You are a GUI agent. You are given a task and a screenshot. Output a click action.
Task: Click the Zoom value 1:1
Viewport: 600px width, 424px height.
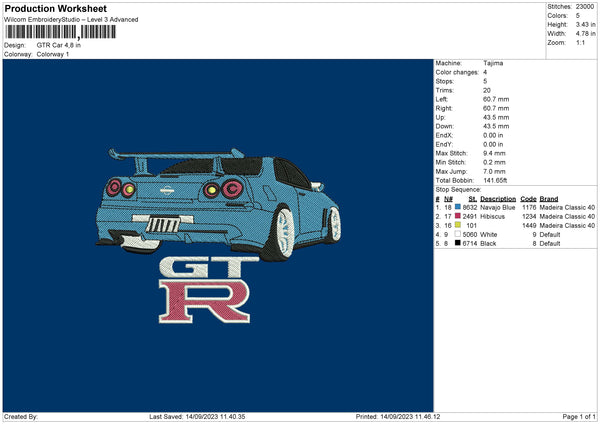(x=580, y=42)
